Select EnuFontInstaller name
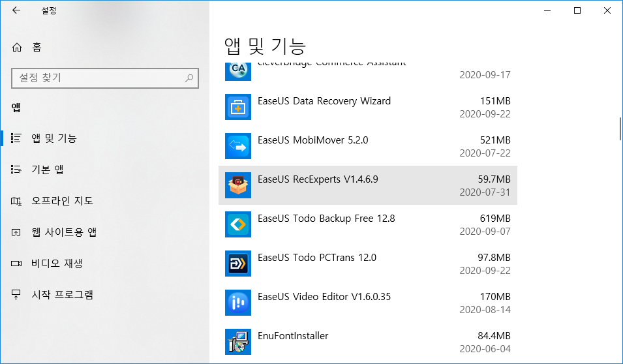Viewport: 623px width, 364px height. [x=293, y=336]
